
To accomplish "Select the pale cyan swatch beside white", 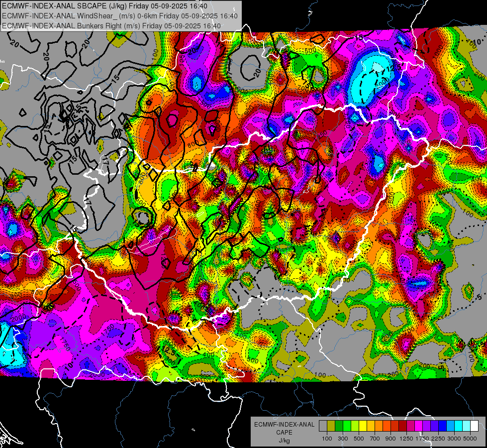I will 466,426.
